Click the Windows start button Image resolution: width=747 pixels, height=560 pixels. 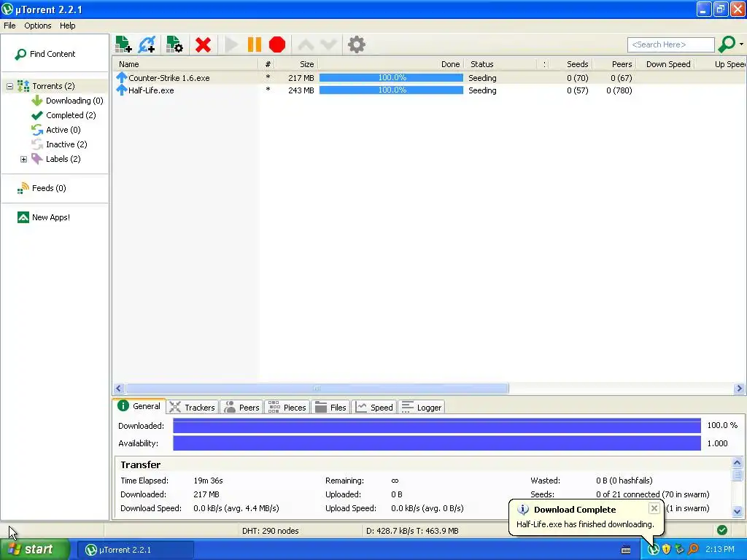coord(34,550)
